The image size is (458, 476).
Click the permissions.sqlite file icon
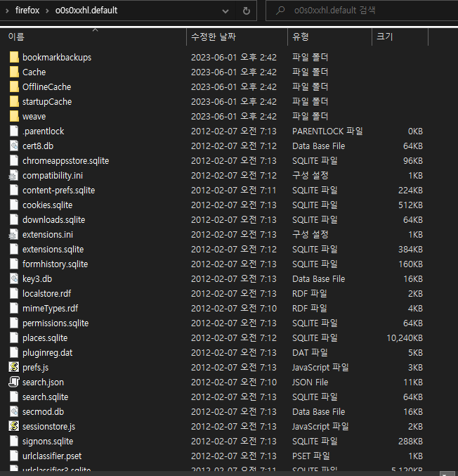tap(14, 323)
